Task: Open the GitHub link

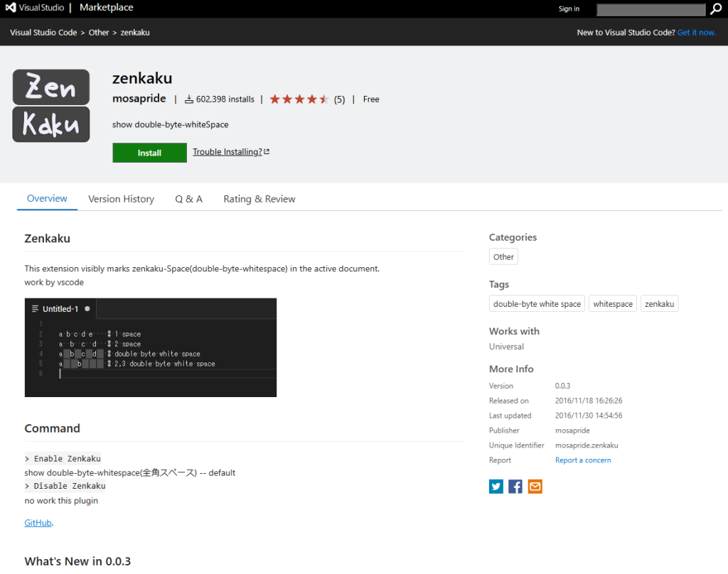Action: point(38,522)
